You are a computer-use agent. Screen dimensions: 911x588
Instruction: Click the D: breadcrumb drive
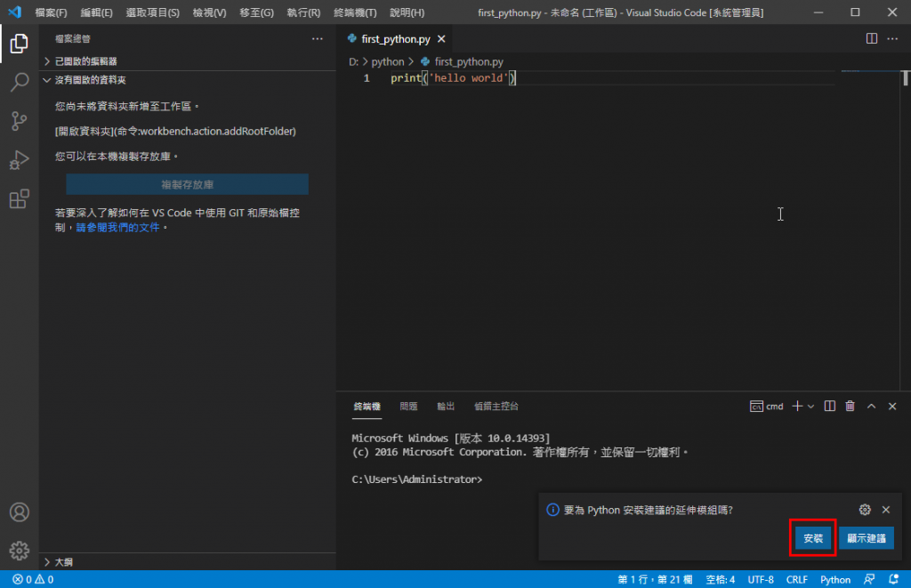click(x=353, y=61)
